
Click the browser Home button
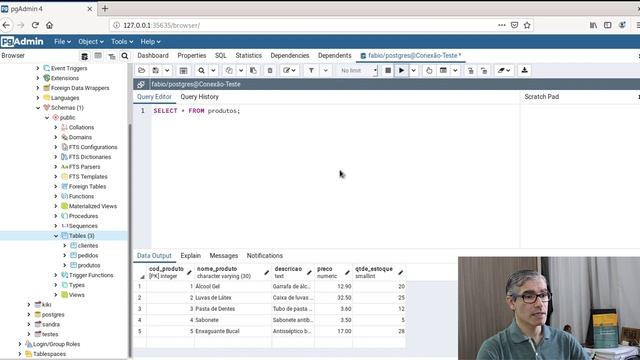point(49,25)
